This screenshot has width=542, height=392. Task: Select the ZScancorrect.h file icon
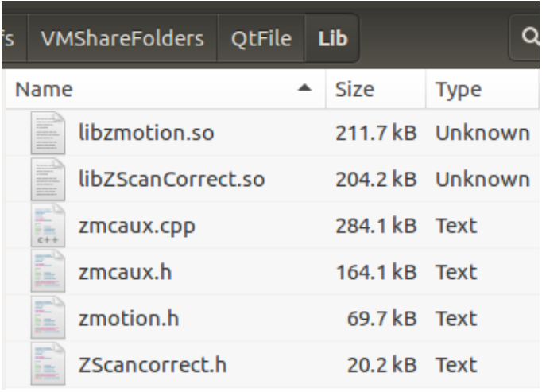coord(48,364)
